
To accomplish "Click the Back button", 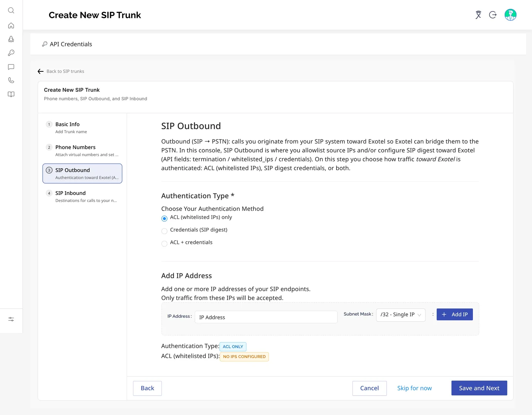I will click(147, 388).
